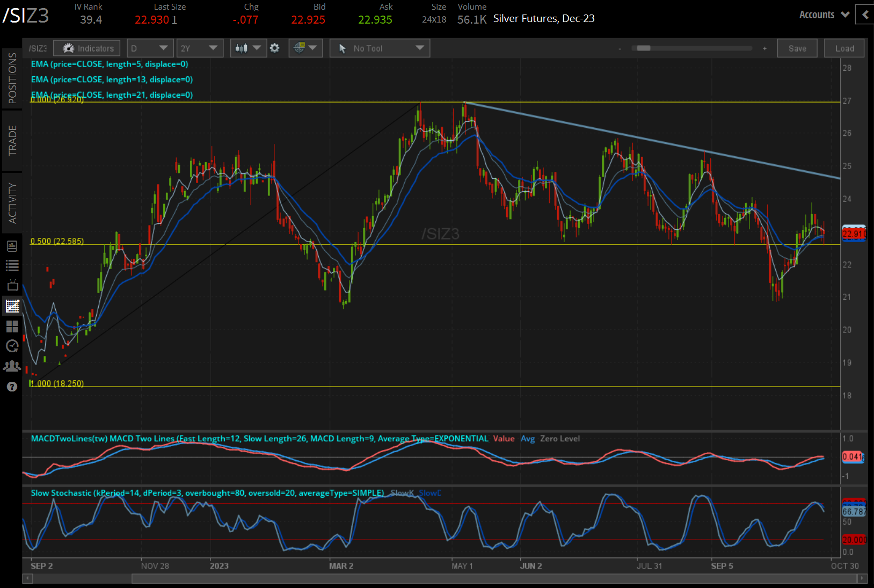Toggle the Avg label on MACD

coord(528,439)
